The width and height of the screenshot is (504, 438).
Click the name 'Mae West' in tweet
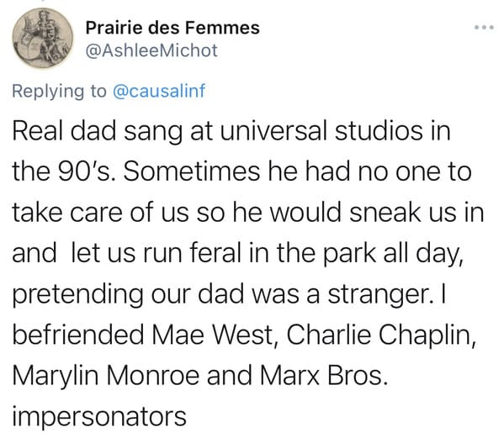213,335
